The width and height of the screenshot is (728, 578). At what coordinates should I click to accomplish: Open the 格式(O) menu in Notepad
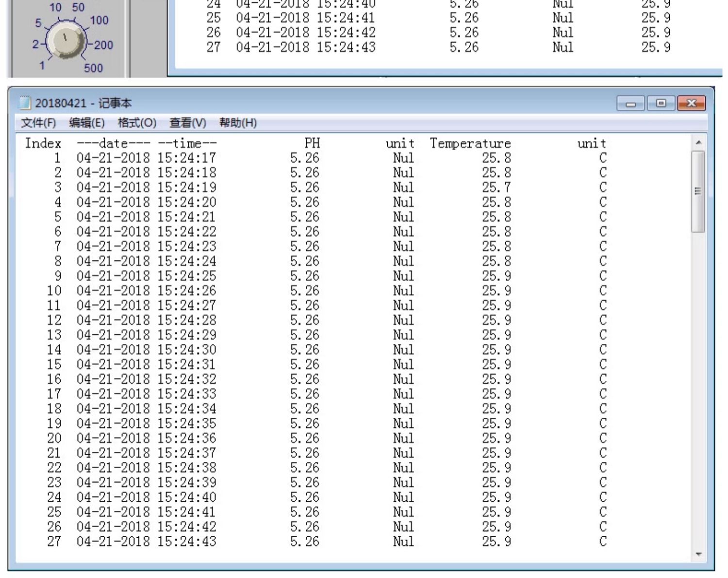[137, 123]
